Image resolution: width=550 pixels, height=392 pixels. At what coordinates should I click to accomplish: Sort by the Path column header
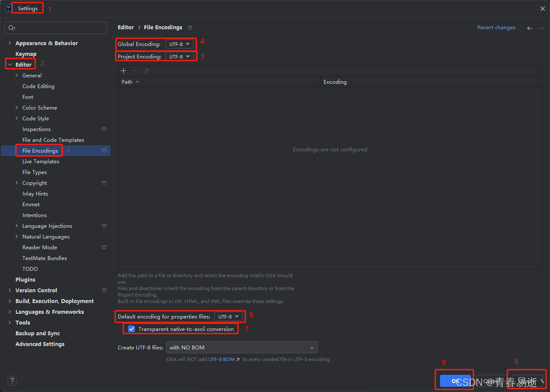point(127,82)
